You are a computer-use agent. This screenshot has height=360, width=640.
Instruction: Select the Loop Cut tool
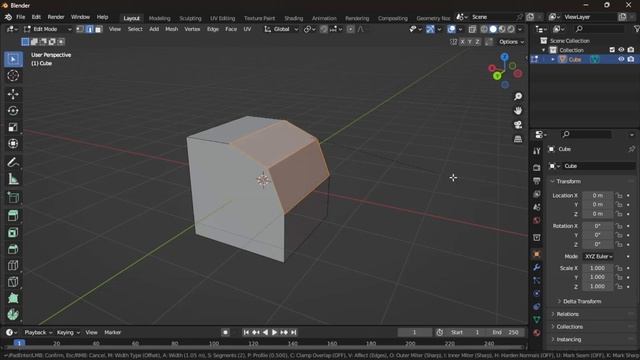click(13, 265)
